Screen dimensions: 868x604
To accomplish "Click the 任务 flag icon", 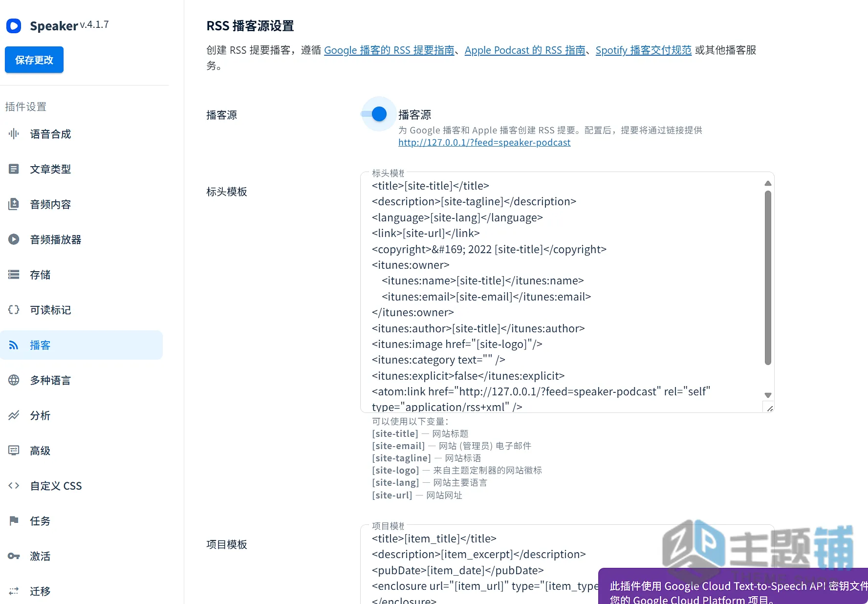I will tap(14, 521).
